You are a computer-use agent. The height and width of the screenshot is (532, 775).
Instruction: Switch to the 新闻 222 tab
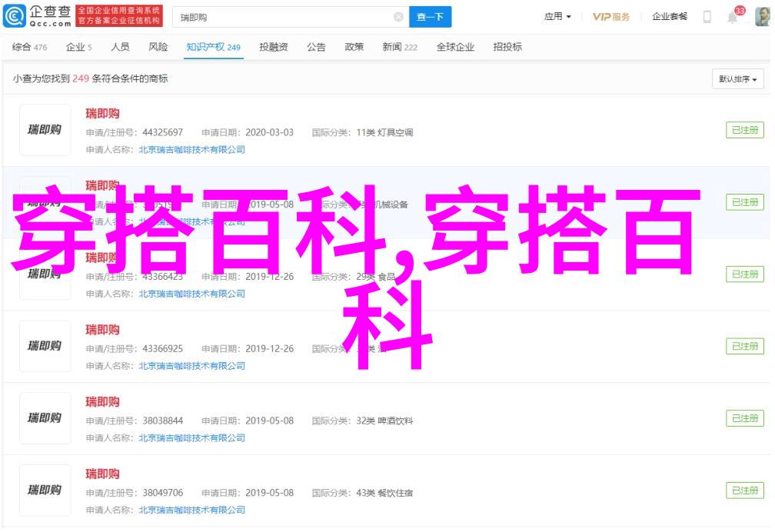pos(400,47)
